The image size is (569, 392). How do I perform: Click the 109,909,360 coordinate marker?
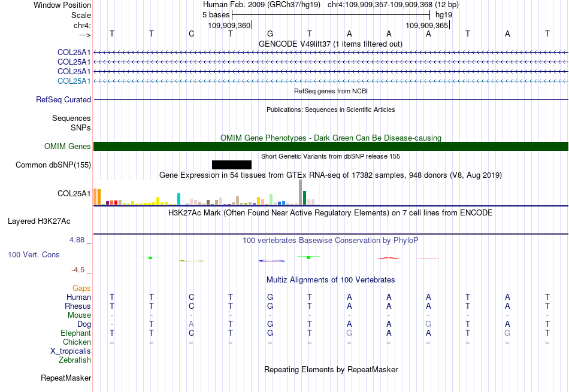229,25
